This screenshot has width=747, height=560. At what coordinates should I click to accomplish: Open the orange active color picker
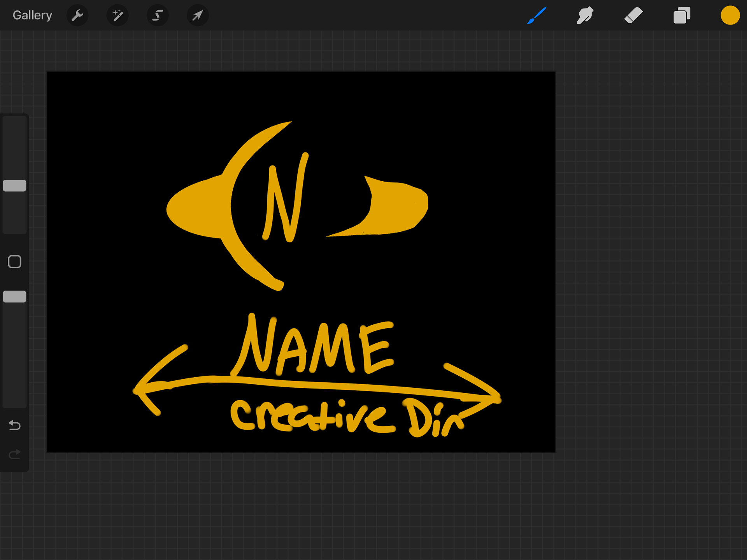tap(730, 16)
